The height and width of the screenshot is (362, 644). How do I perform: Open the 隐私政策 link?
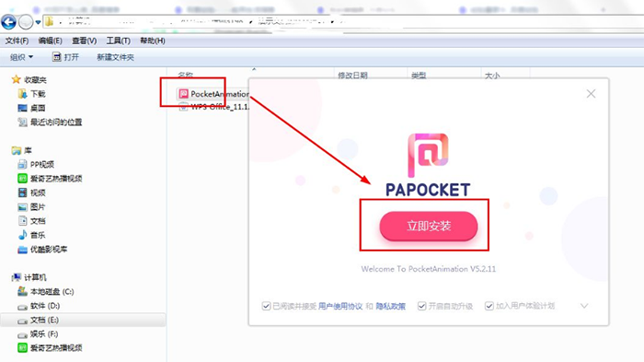point(391,306)
